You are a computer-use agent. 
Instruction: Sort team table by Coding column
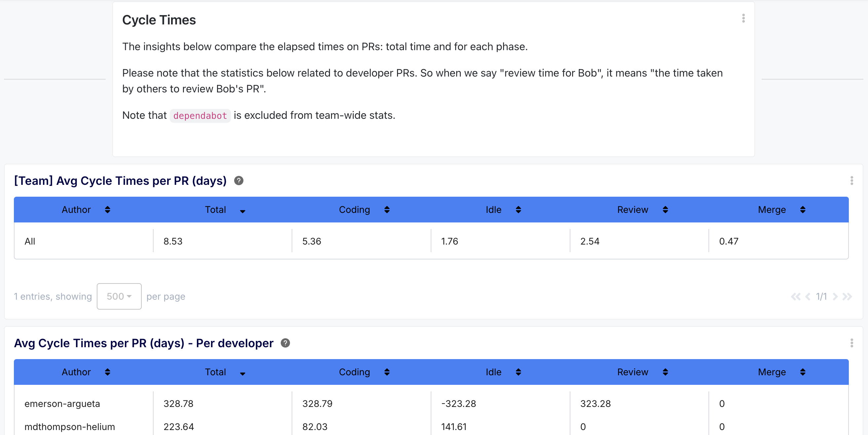[x=386, y=210]
